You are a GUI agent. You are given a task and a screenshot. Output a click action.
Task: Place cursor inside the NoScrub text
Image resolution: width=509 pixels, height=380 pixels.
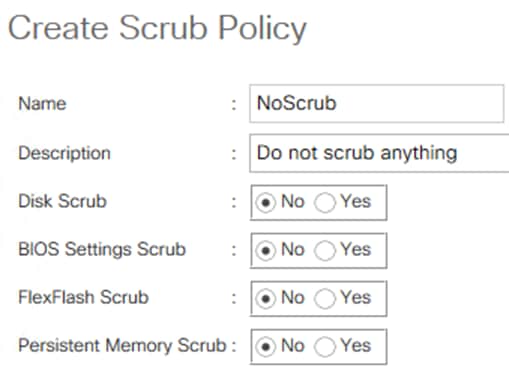pyautogui.click(x=296, y=103)
